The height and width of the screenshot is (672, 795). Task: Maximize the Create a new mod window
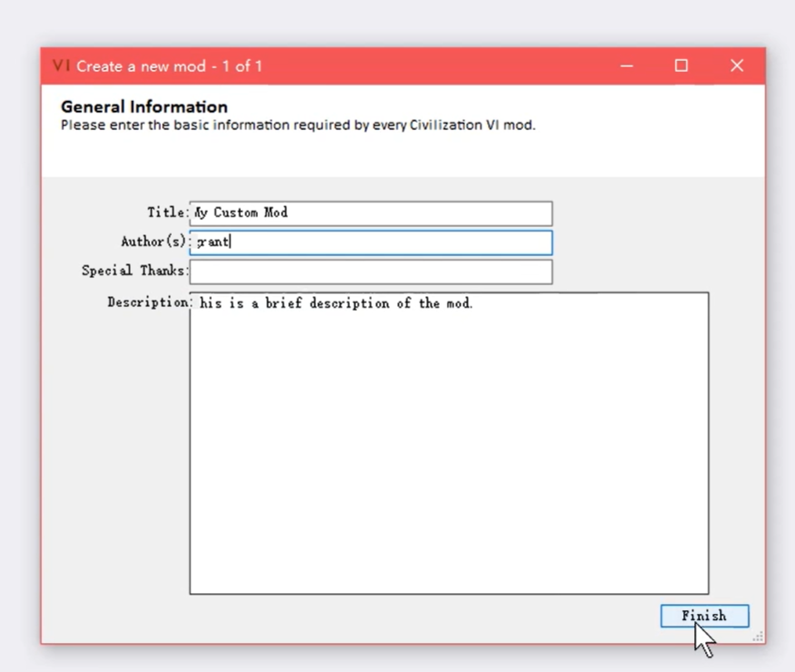(x=681, y=66)
